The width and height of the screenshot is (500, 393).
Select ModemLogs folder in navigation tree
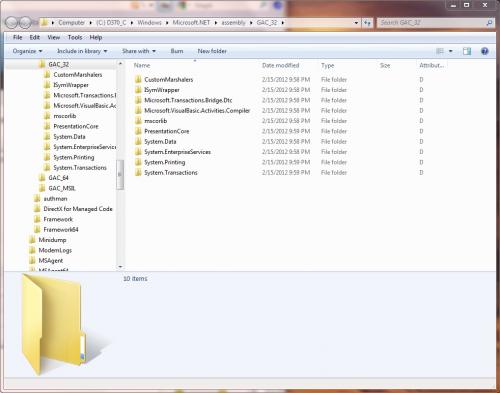pos(55,250)
